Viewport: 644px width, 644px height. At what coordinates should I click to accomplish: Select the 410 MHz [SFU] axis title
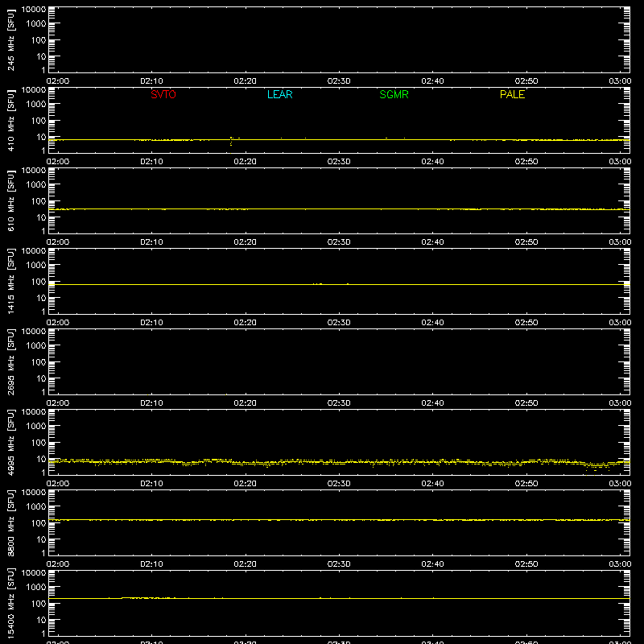pos(10,120)
